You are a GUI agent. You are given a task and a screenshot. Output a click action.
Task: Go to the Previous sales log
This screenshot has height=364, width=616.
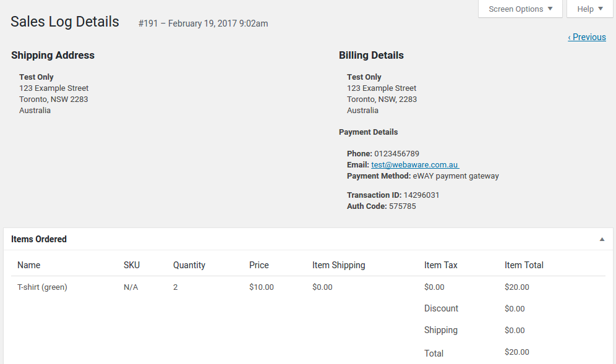point(587,37)
